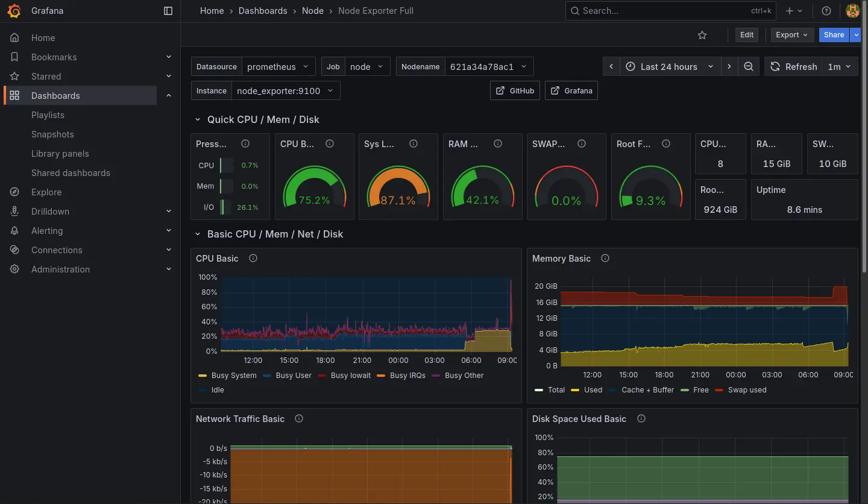Open the Datasource prometheus dropdown
The width and height of the screenshot is (868, 504).
click(280, 67)
